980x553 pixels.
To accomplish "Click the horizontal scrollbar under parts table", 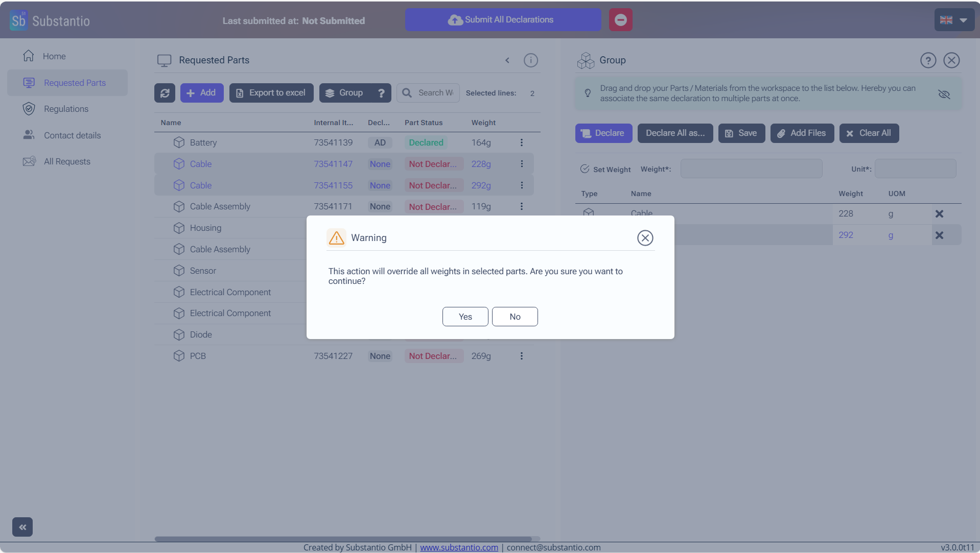I will click(343, 539).
